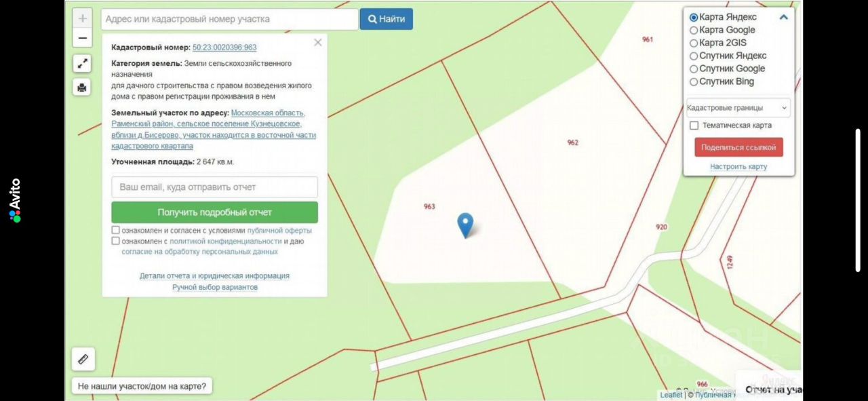This screenshot has height=401, width=868.
Task: Print the map using printer icon
Action: (82, 87)
